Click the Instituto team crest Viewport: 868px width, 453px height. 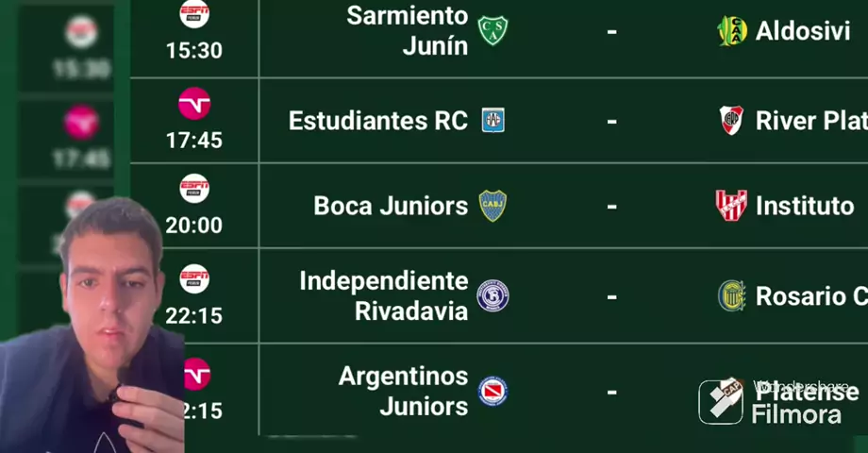(x=731, y=206)
